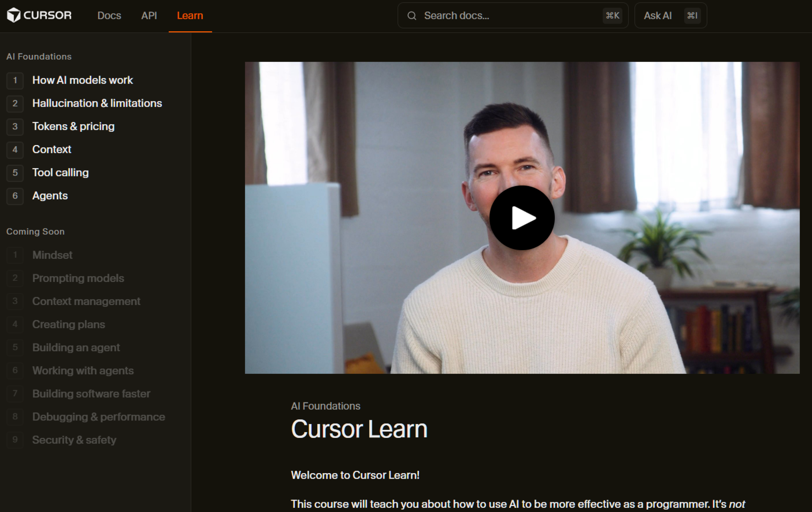This screenshot has height=512, width=812.
Task: Click the number 1 badge beside How AI models work
Action: [x=15, y=81]
